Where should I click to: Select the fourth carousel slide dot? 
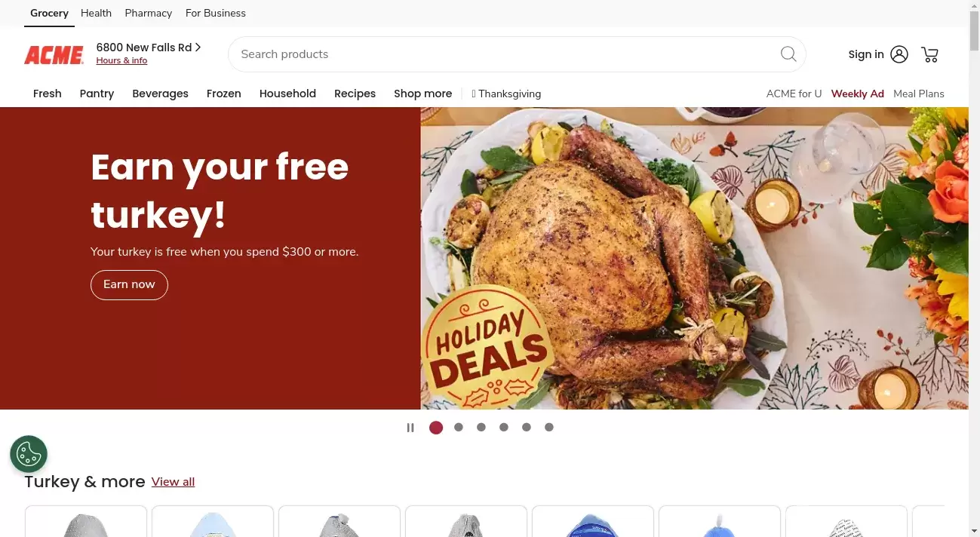(504, 427)
